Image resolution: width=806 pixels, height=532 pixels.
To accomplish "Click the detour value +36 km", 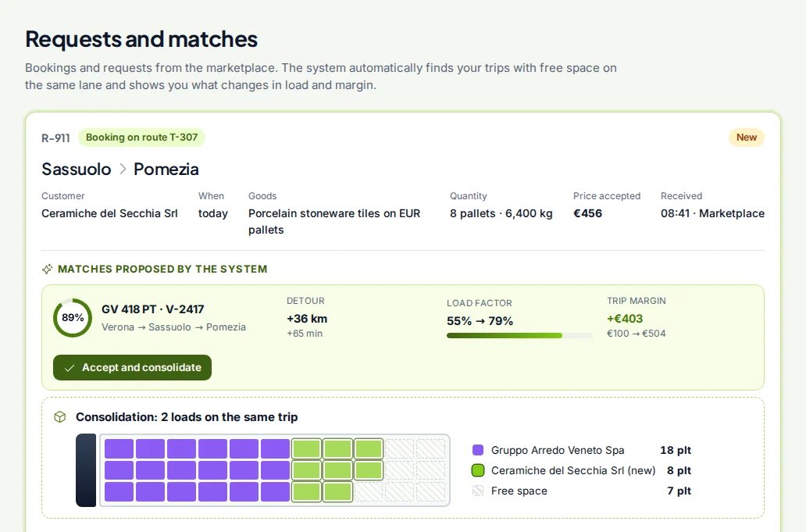I will click(307, 319).
